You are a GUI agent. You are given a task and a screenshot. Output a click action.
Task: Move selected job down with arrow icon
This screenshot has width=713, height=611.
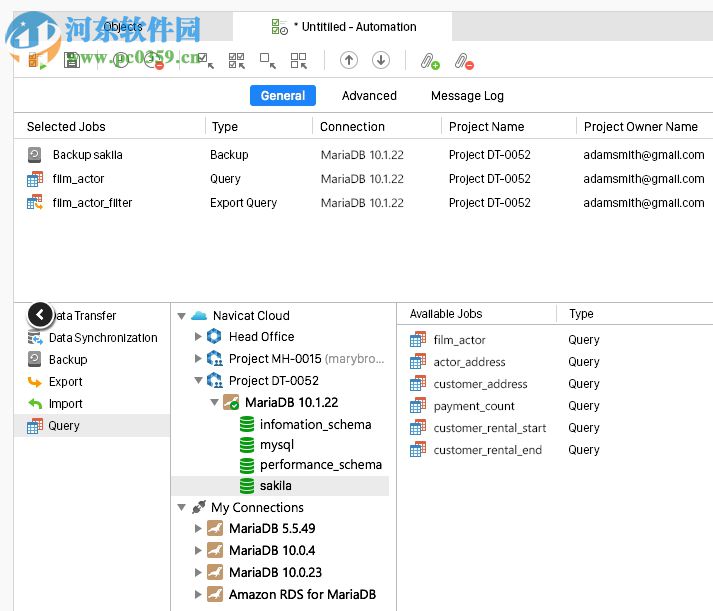(381, 60)
